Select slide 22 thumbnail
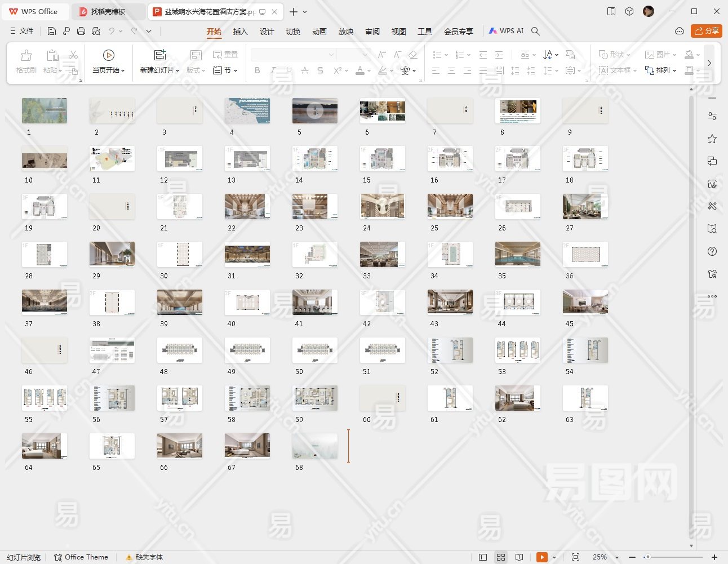The width and height of the screenshot is (728, 564). 247,207
